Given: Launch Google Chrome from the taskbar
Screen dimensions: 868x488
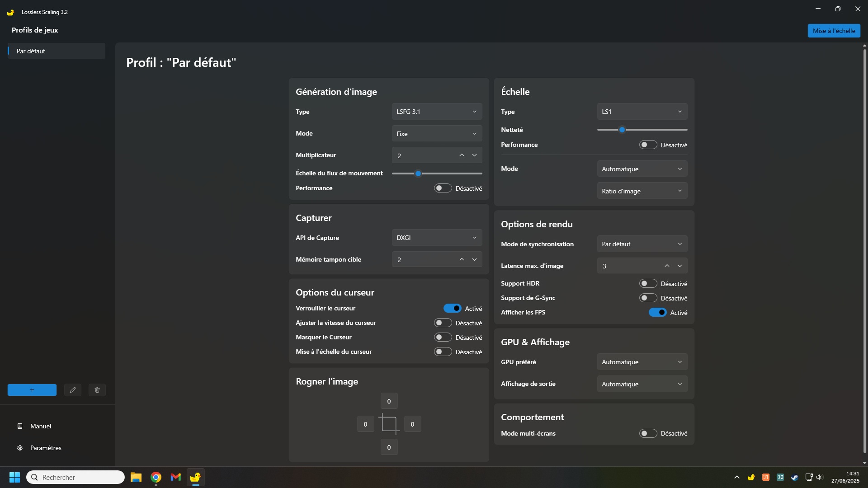Looking at the screenshot, I should tap(156, 477).
